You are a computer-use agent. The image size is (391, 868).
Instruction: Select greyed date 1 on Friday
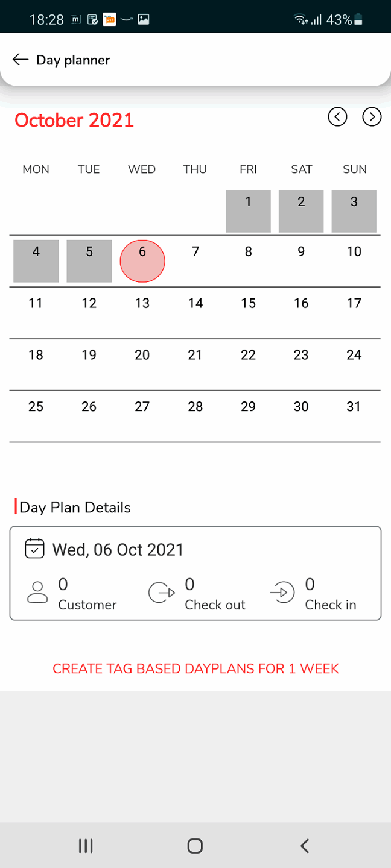click(x=248, y=210)
